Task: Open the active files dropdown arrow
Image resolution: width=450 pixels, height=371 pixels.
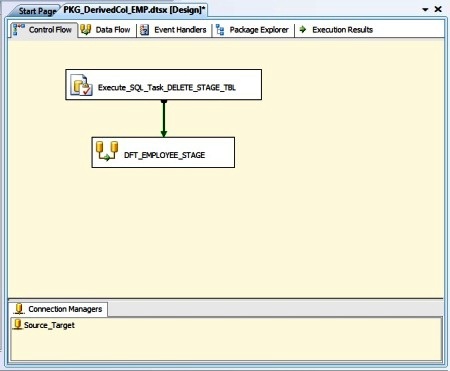Action: [x=425, y=10]
